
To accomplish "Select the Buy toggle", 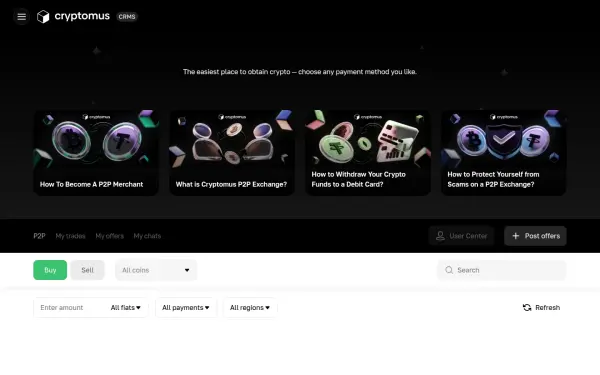I will 50,270.
